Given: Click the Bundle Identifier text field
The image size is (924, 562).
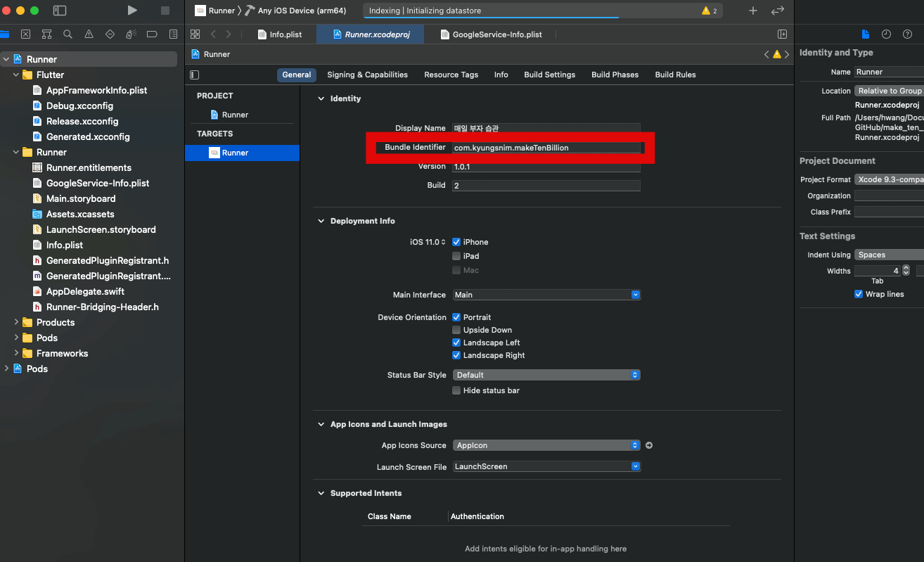Looking at the screenshot, I should [x=546, y=148].
